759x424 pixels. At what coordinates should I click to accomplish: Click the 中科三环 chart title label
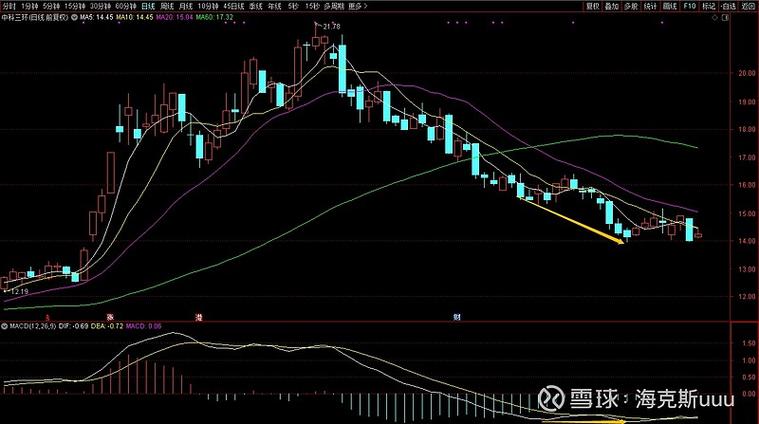(x=35, y=17)
